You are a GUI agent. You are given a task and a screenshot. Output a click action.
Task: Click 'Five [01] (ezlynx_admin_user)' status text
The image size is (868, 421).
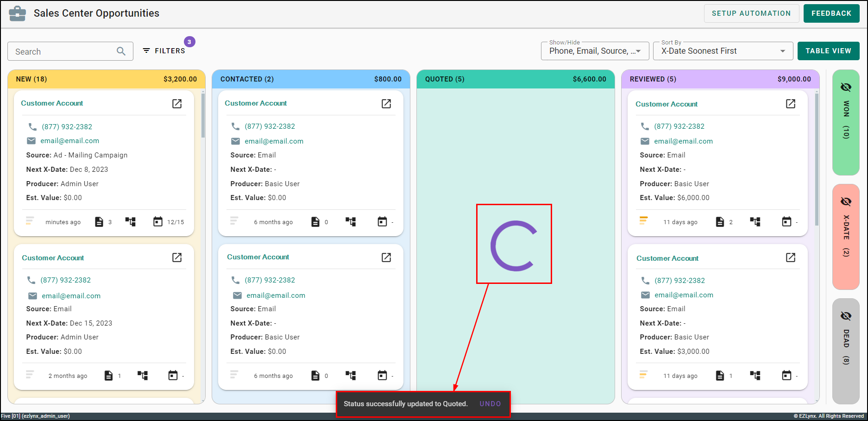point(35,416)
